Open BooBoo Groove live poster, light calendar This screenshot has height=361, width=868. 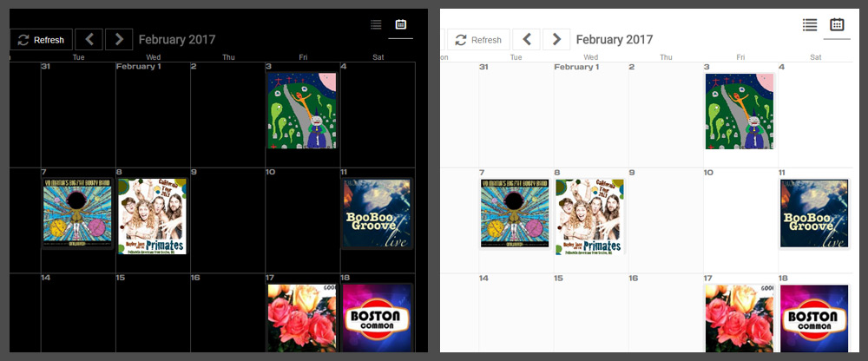pyautogui.click(x=814, y=213)
